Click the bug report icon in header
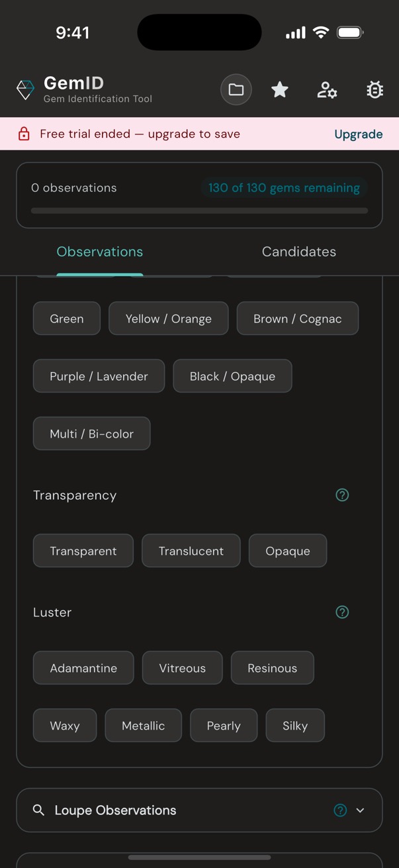Screen dimensions: 399x868 point(375,89)
